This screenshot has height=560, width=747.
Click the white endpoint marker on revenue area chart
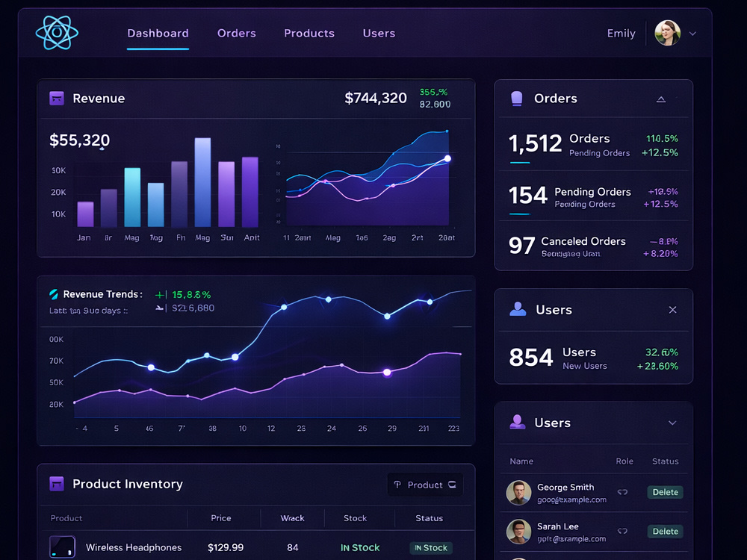pos(447,158)
